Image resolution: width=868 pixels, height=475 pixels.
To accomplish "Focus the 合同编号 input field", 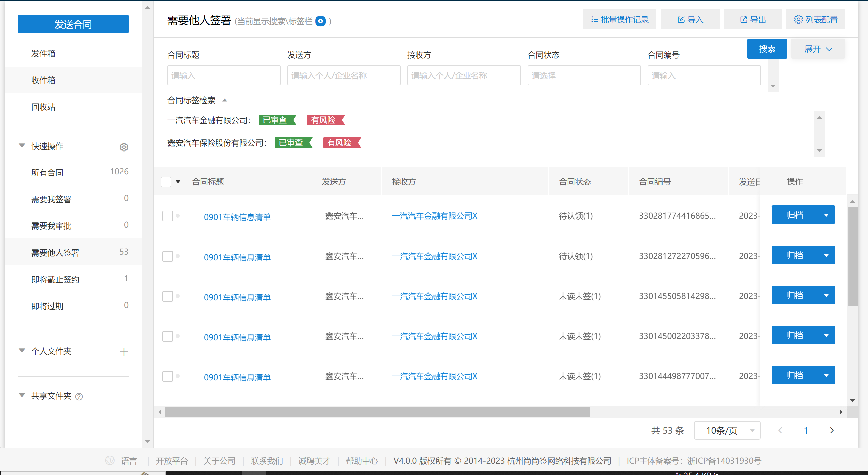I will click(x=704, y=75).
